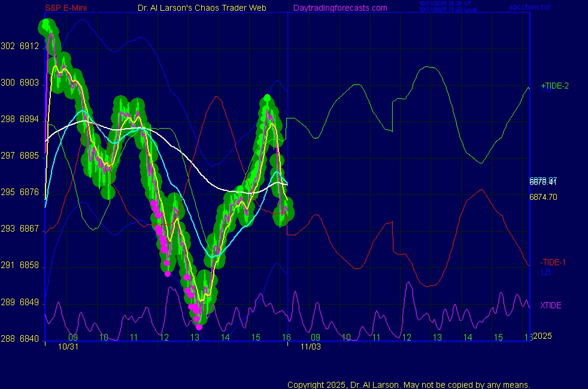Click the 6894 price axis label
588x389 pixels.
(x=29, y=119)
